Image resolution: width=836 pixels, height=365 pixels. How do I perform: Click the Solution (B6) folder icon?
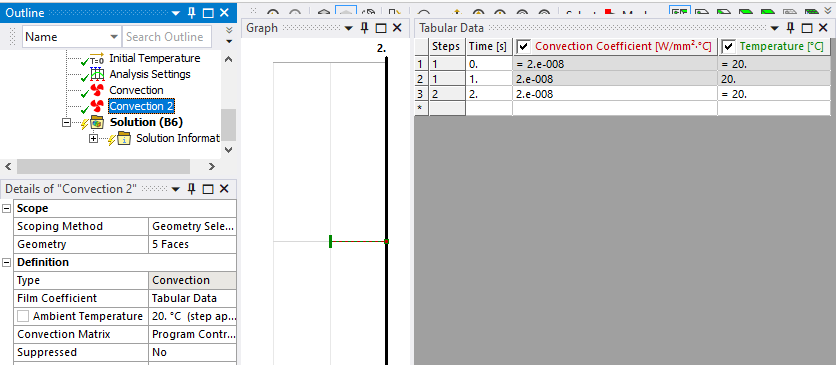tap(97, 122)
